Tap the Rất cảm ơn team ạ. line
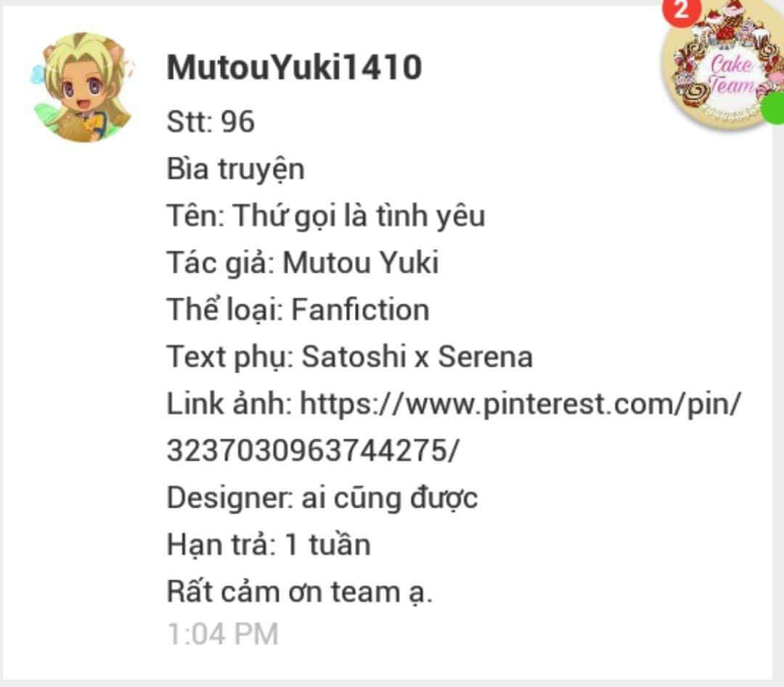784x687 pixels. click(x=300, y=592)
